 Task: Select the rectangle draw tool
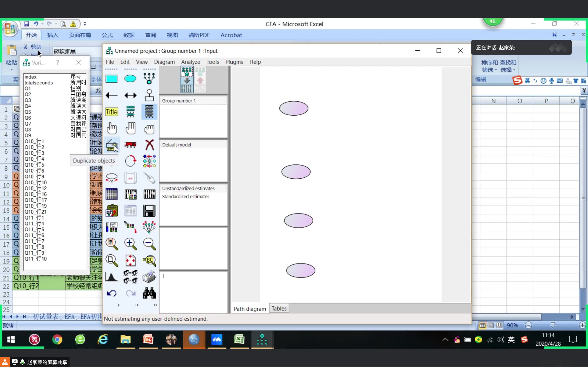tap(111, 78)
